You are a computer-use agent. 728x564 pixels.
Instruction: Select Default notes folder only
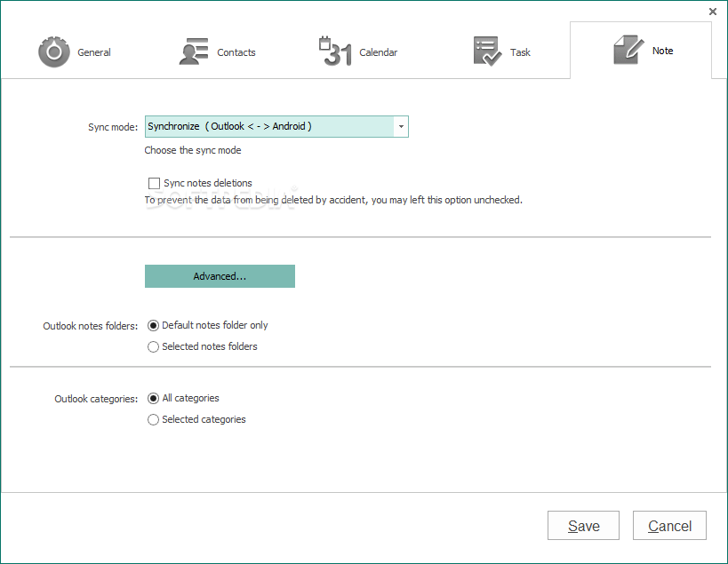pyautogui.click(x=153, y=326)
